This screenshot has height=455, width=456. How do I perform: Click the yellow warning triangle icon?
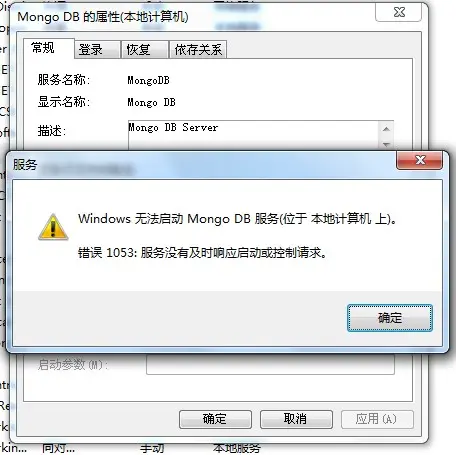(53, 227)
